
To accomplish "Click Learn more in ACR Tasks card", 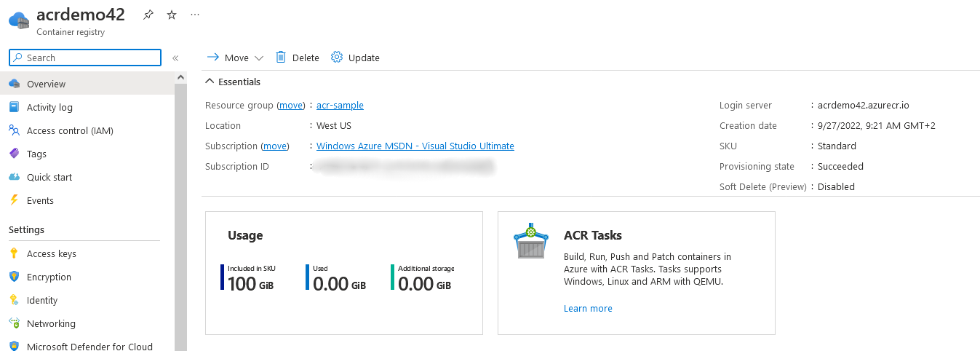I will [x=588, y=308].
